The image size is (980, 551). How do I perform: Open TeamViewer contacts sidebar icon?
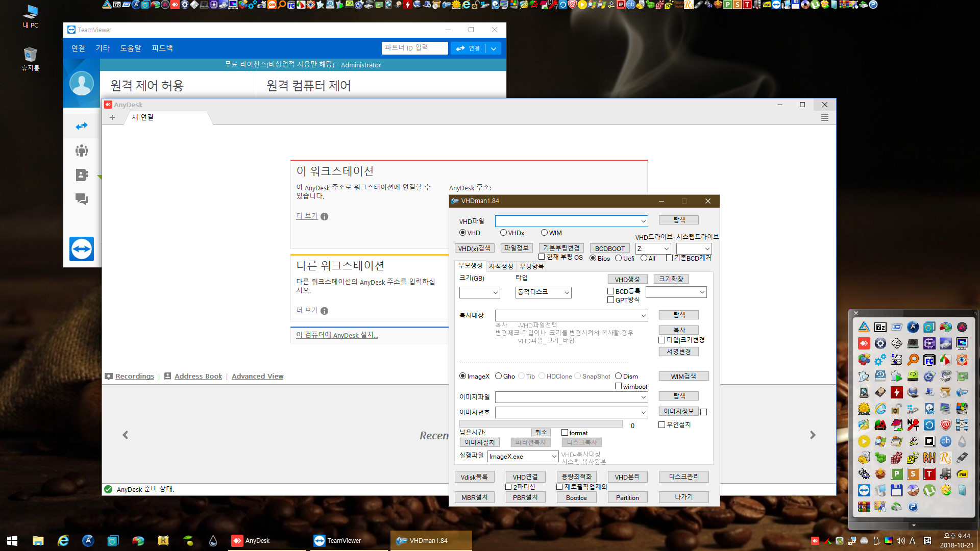pos(82,175)
